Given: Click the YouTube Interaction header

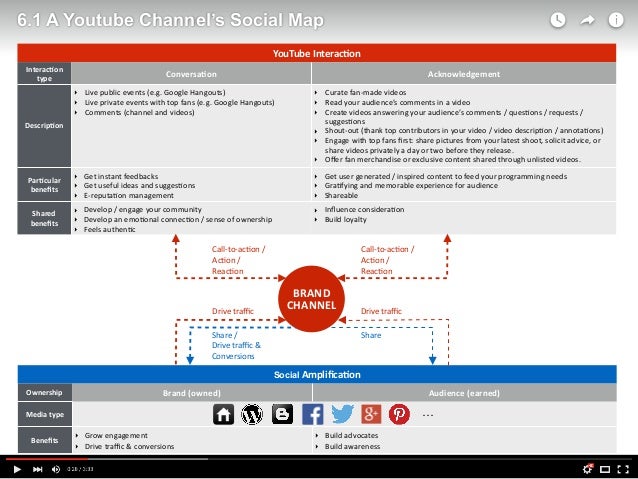Looking at the screenshot, I should pos(317,53).
